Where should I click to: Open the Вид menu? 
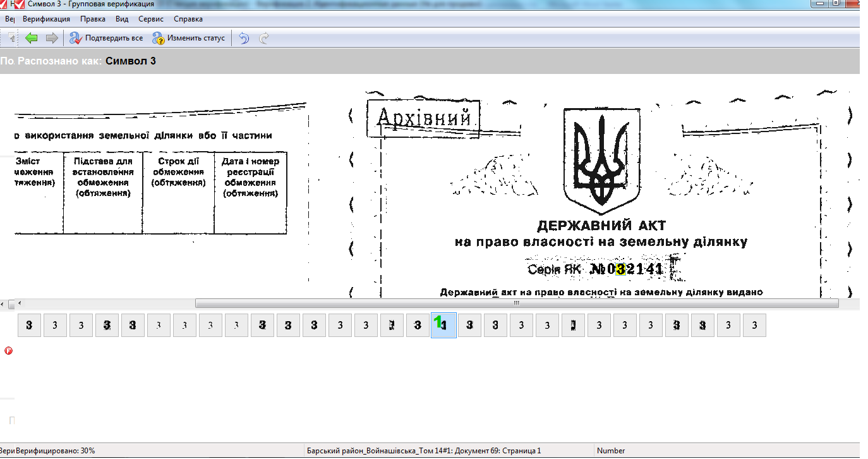(x=122, y=19)
